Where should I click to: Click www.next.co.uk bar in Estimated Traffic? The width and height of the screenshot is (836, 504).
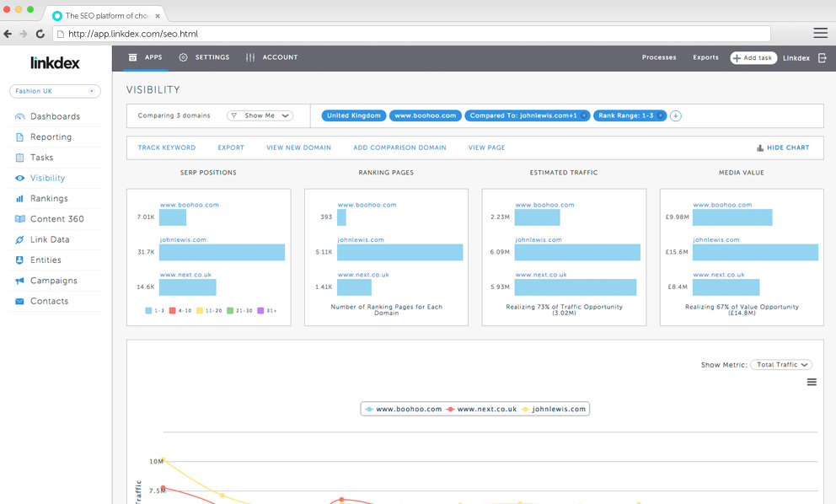click(576, 287)
